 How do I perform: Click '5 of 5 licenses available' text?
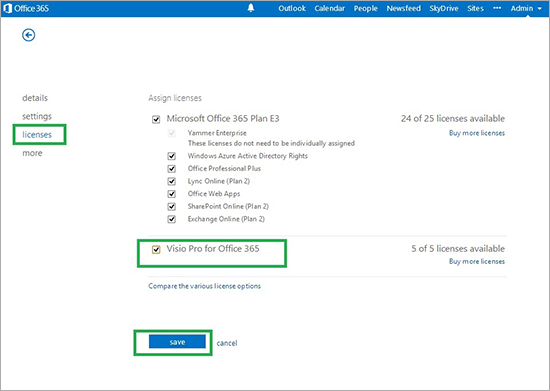coord(458,249)
